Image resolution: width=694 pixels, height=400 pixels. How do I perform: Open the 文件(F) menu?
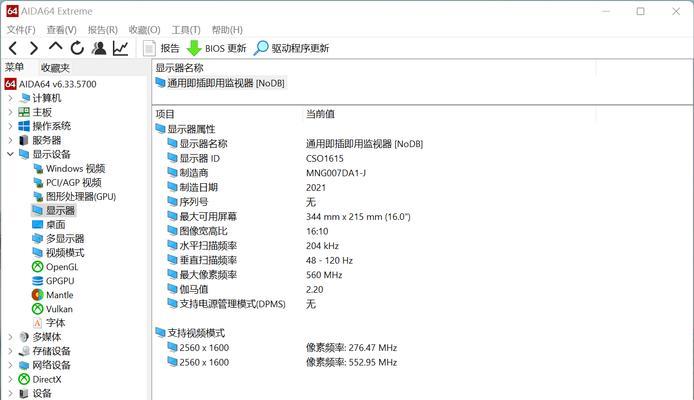click(x=21, y=30)
